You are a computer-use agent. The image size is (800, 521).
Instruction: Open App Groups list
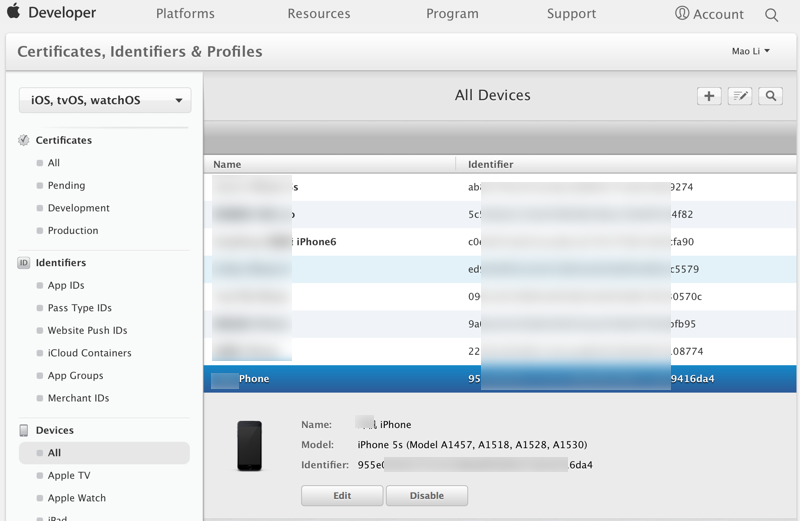(x=76, y=376)
